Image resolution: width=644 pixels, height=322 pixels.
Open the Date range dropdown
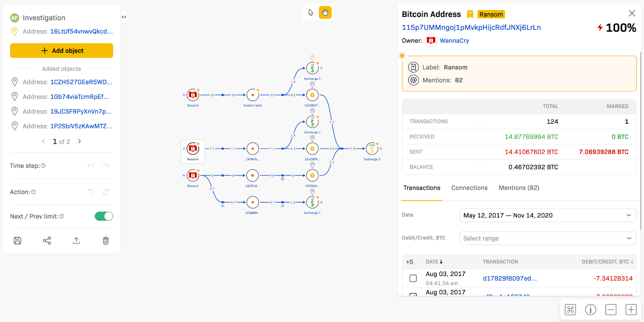[547, 215]
